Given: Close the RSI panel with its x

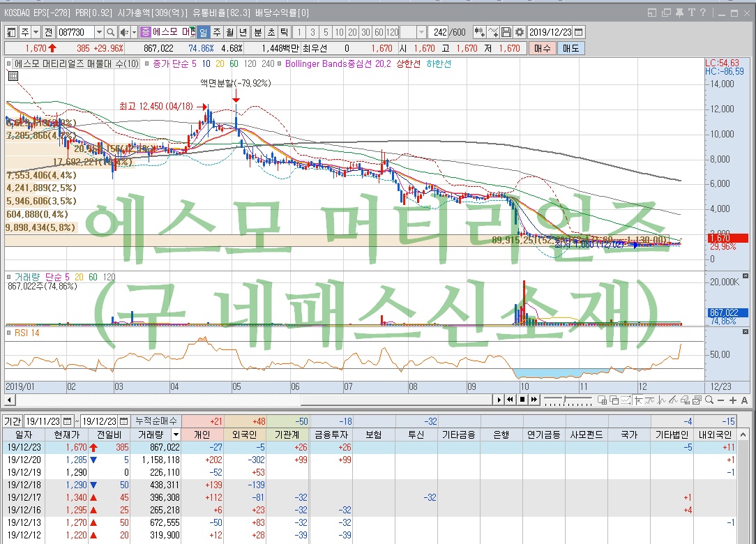Looking at the screenshot, I should [746, 332].
